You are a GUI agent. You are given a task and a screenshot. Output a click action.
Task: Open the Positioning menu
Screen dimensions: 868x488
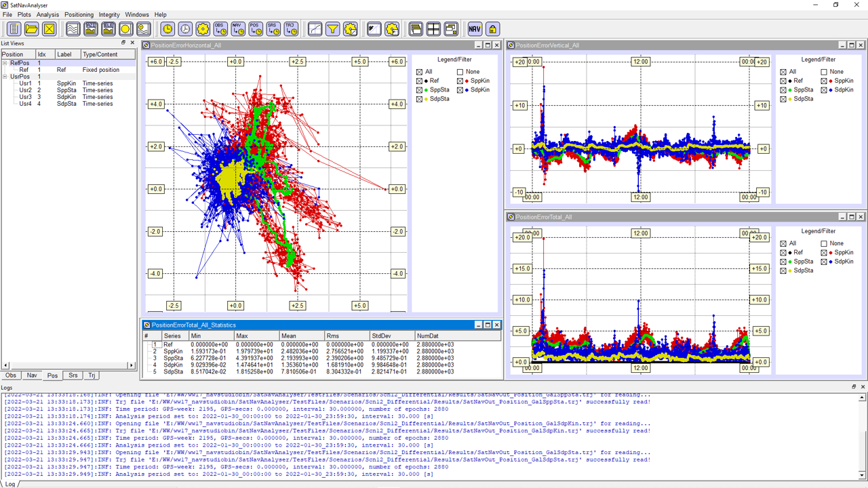(79, 14)
